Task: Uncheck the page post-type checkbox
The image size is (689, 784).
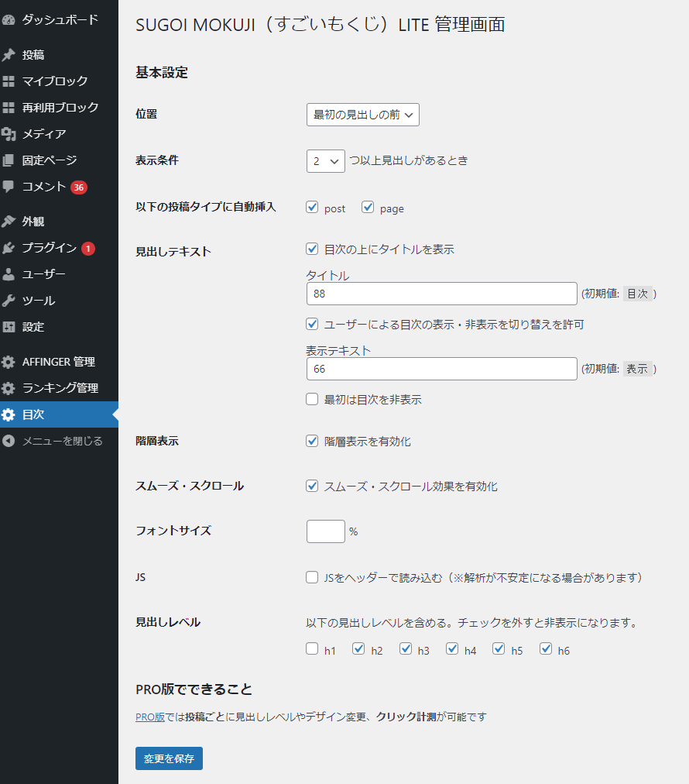Action: tap(368, 207)
